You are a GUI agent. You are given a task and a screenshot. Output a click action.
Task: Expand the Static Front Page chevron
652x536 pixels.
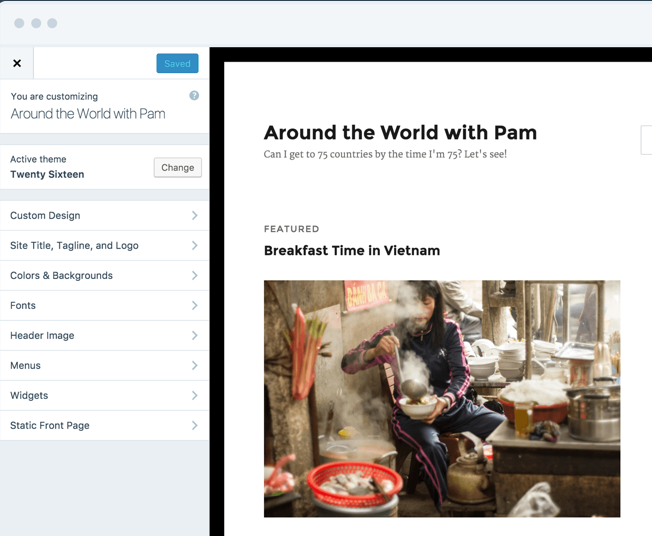click(x=194, y=425)
